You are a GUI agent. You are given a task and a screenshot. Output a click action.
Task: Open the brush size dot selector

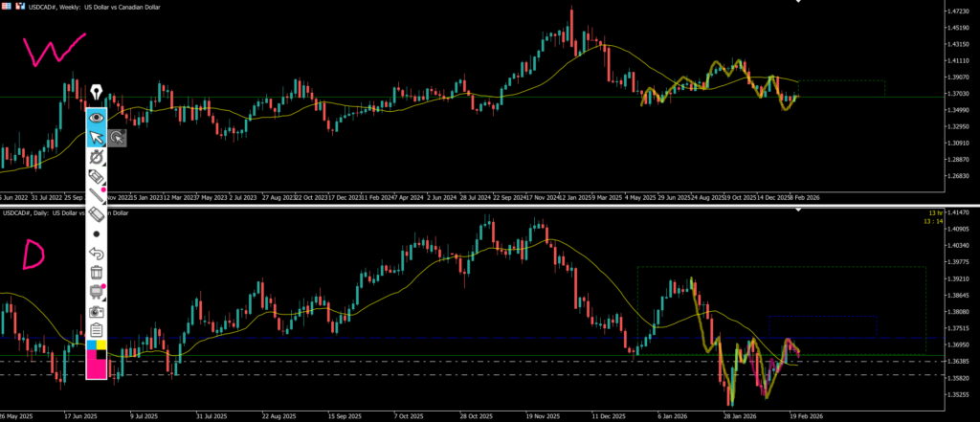pyautogui.click(x=96, y=233)
